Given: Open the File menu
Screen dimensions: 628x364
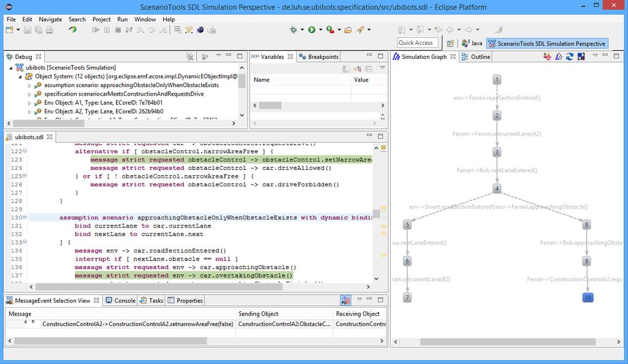Looking at the screenshot, I should click(11, 19).
